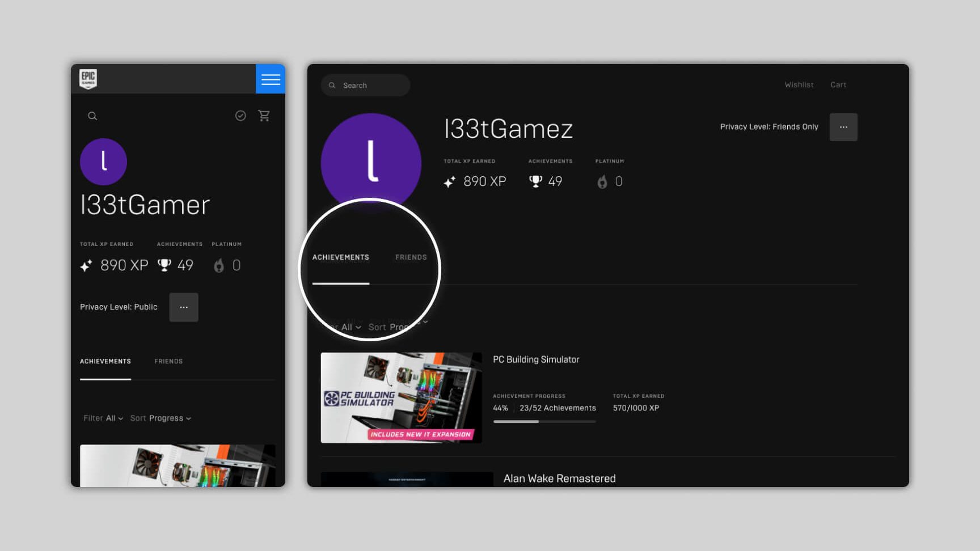Open the Cart link in desktop header

point(838,85)
